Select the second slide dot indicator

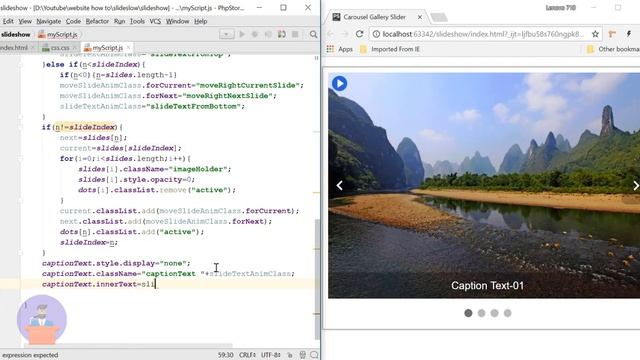[481, 313]
